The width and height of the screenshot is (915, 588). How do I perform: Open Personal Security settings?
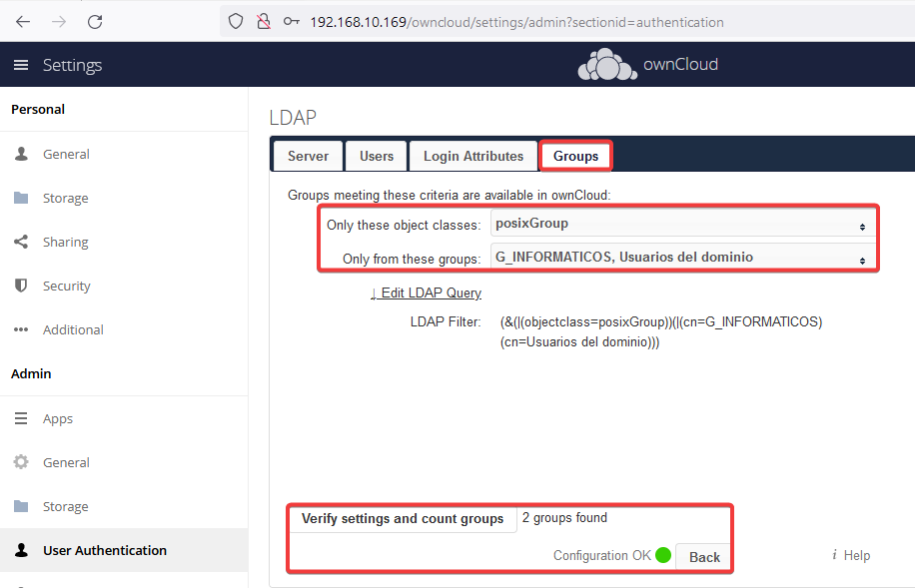(66, 286)
